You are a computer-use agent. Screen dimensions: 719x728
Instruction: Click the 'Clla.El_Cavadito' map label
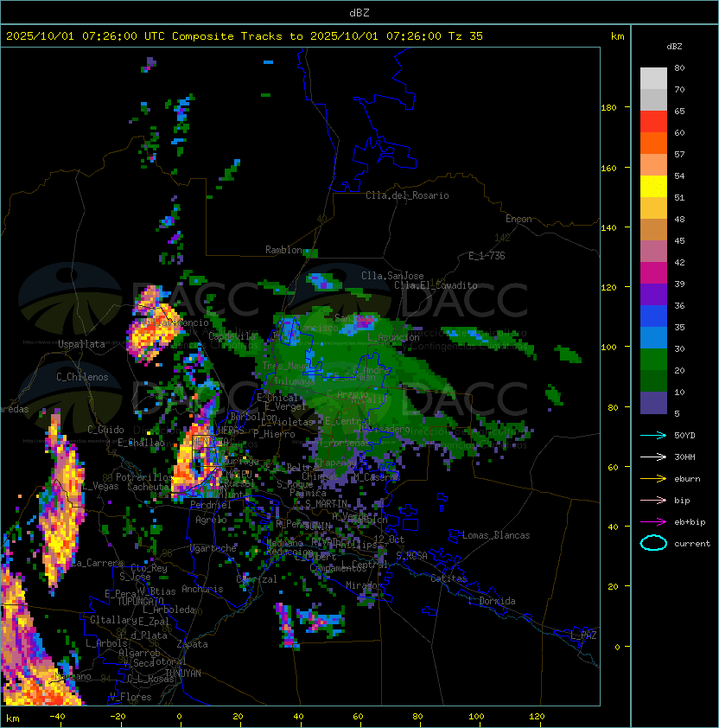(436, 285)
